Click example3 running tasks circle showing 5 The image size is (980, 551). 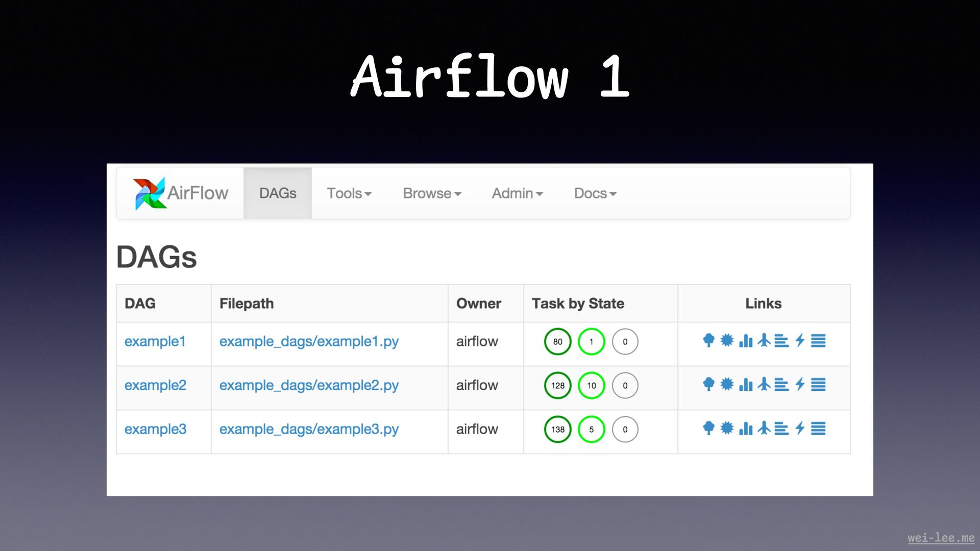tap(591, 430)
